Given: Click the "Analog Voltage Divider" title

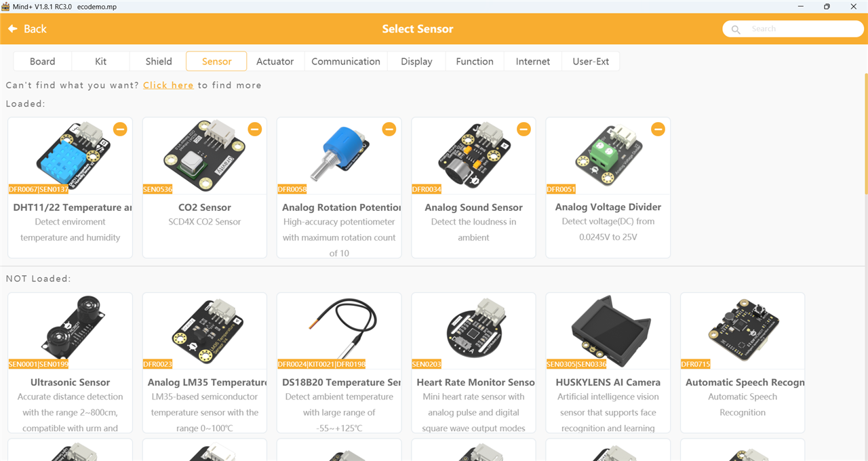Looking at the screenshot, I should [x=608, y=207].
